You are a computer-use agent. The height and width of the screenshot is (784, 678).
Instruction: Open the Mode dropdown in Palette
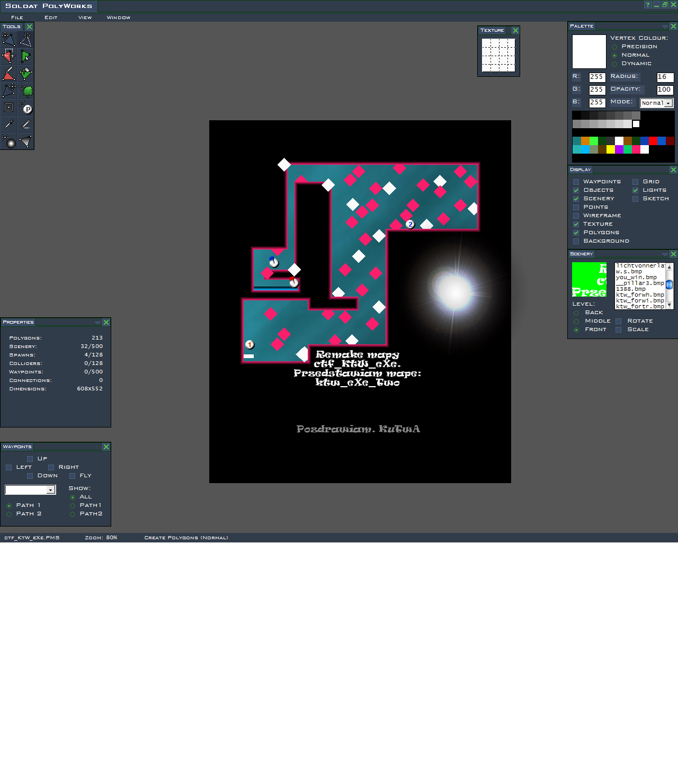point(668,103)
